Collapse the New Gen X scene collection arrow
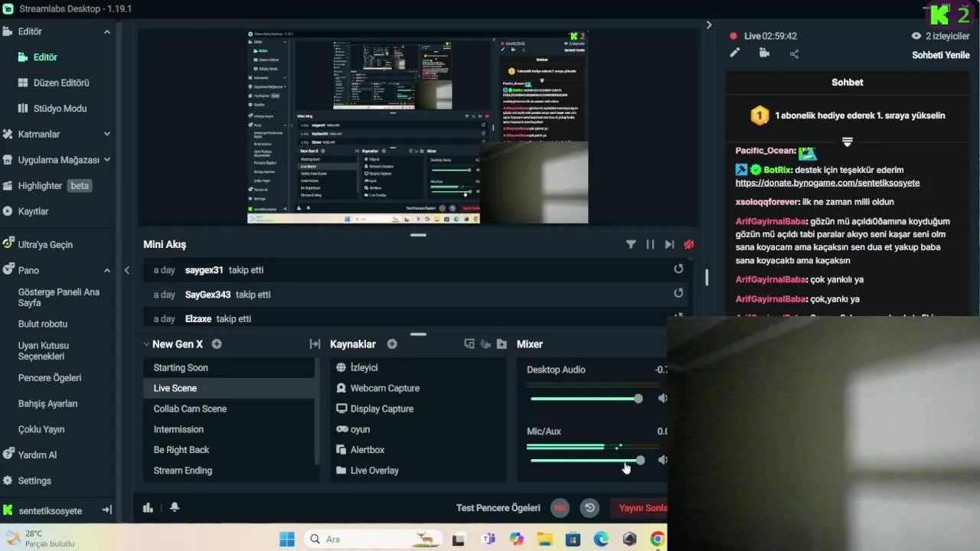 (146, 344)
